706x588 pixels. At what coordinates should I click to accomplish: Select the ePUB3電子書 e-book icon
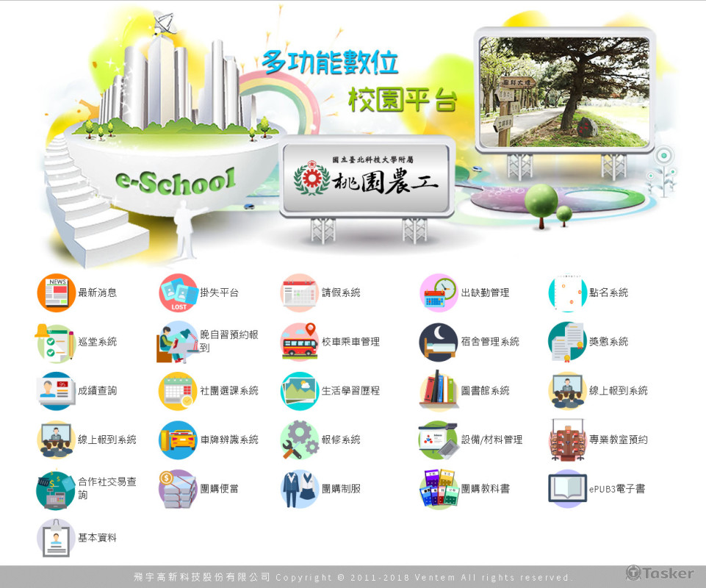pyautogui.click(x=566, y=488)
